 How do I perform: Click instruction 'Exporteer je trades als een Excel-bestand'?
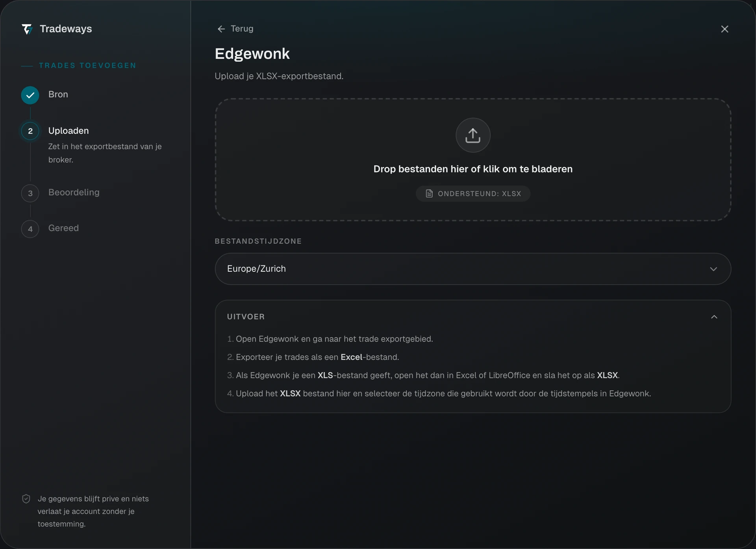tap(317, 357)
